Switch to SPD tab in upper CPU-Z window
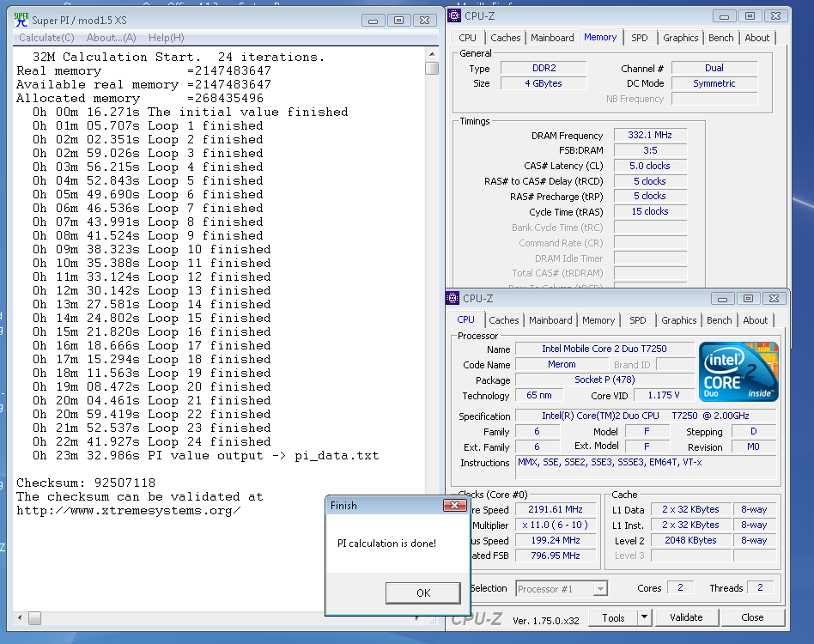The height and width of the screenshot is (644, 814). [640, 38]
